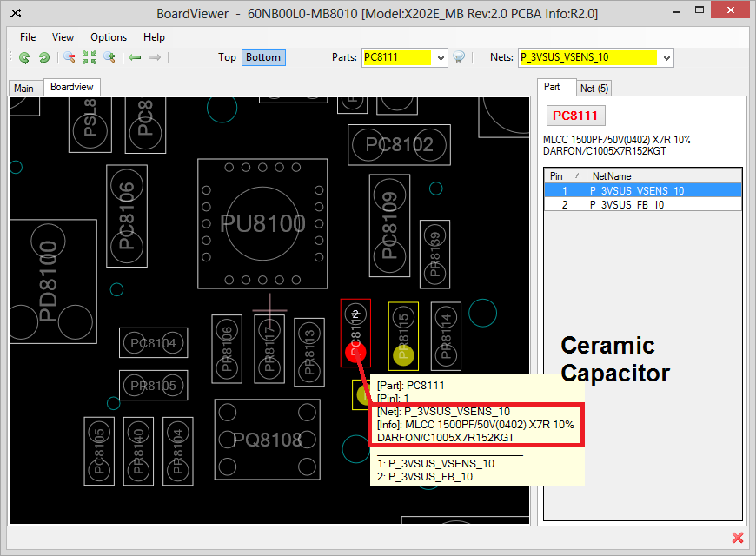Go forward with the gray right arrow
The height and width of the screenshot is (556, 756).
[155, 58]
